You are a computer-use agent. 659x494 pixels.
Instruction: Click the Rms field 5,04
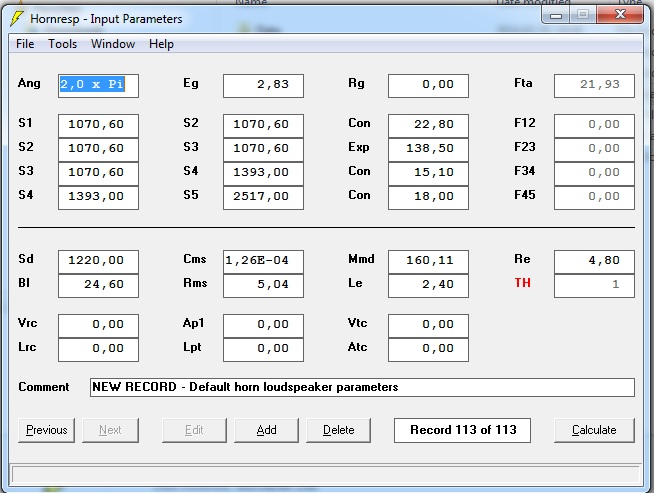point(264,285)
